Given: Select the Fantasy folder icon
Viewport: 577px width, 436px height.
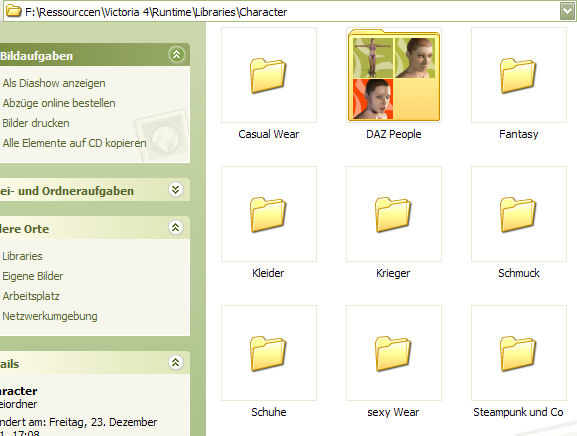Looking at the screenshot, I should [x=518, y=75].
